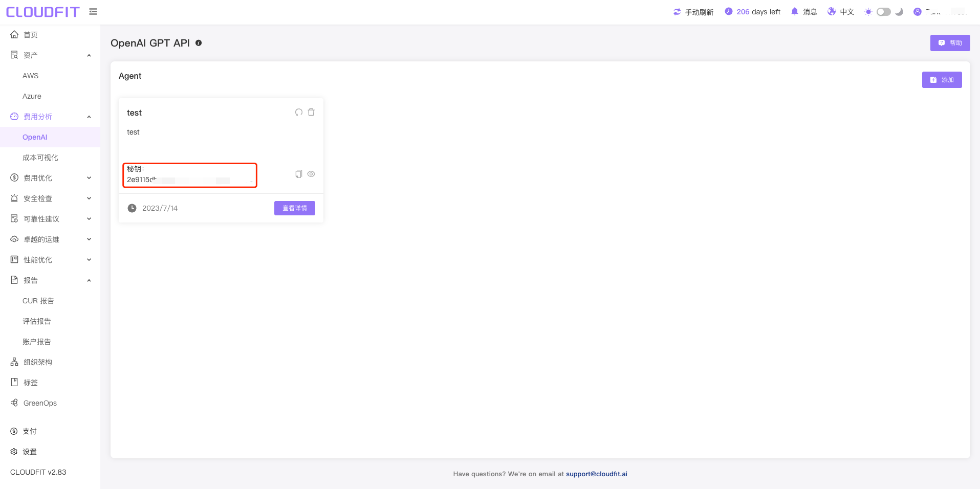
Task: Click the test agent card title
Action: coord(134,113)
